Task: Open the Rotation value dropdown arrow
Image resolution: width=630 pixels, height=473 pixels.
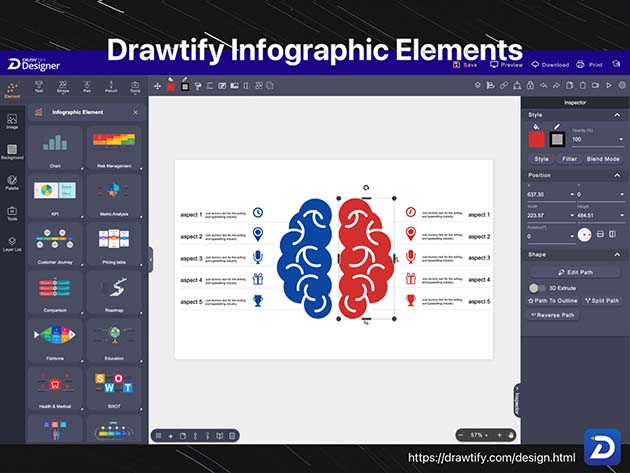Action: [572, 236]
